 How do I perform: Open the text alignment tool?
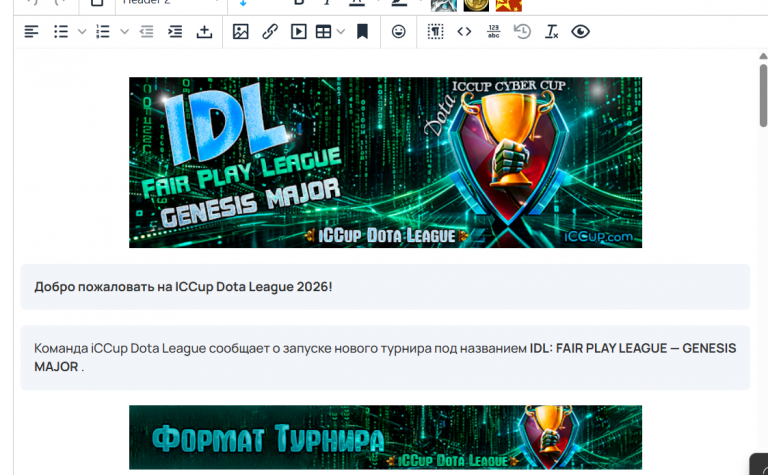[31, 32]
